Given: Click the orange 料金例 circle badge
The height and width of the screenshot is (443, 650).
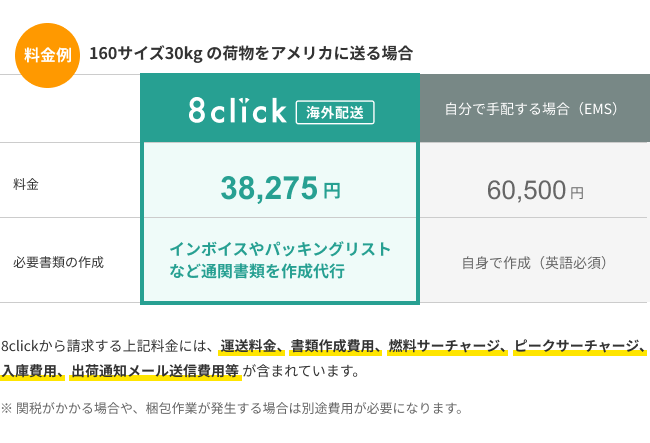Looking at the screenshot, I should tap(46, 54).
